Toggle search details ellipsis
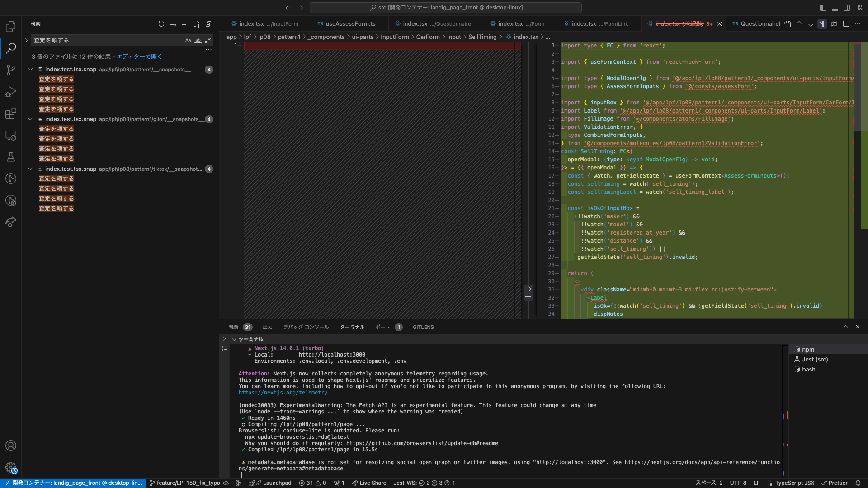 tap(208, 50)
